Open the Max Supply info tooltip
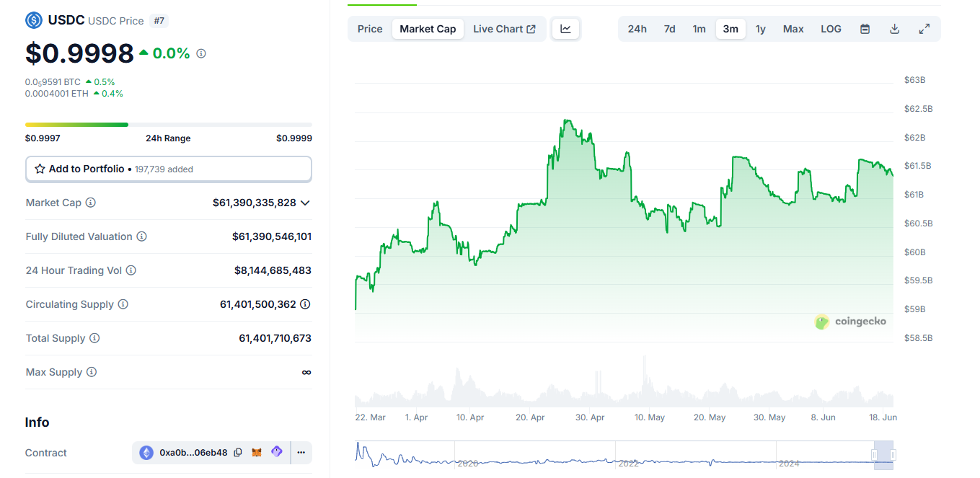 pos(91,372)
